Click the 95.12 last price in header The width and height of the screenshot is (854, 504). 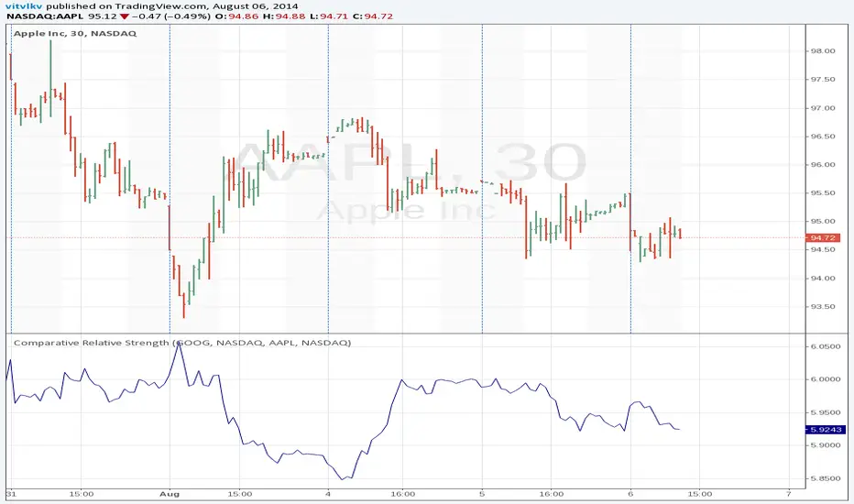click(x=103, y=16)
